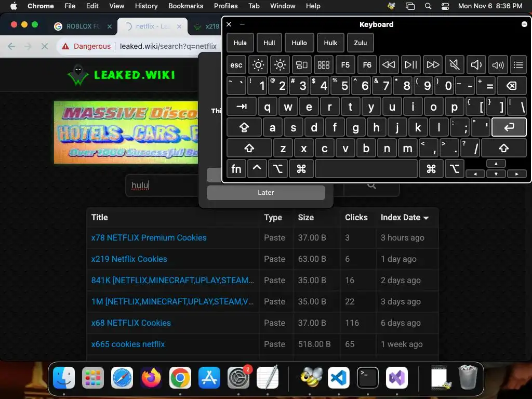The height and width of the screenshot is (399, 532).
Task: Click the volume down key on Keyboard
Action: click(x=476, y=64)
